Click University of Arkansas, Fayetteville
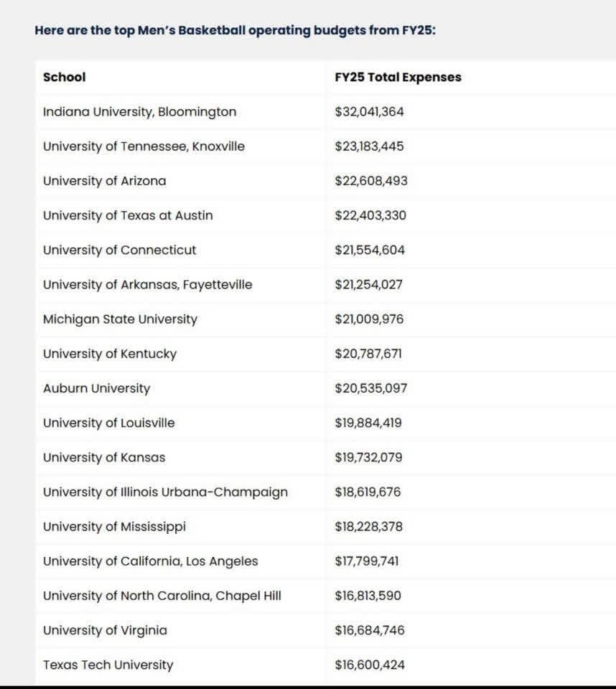616x689 pixels. [x=147, y=285]
